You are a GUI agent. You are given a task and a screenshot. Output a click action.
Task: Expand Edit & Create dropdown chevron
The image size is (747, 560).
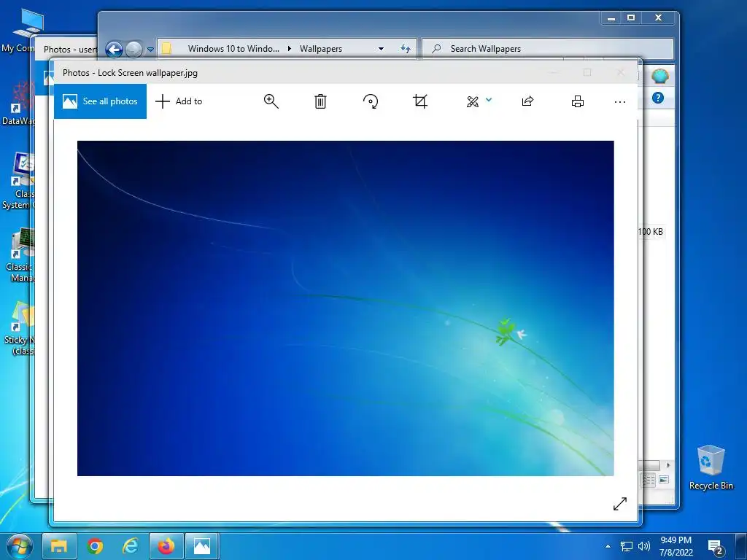pyautogui.click(x=489, y=100)
